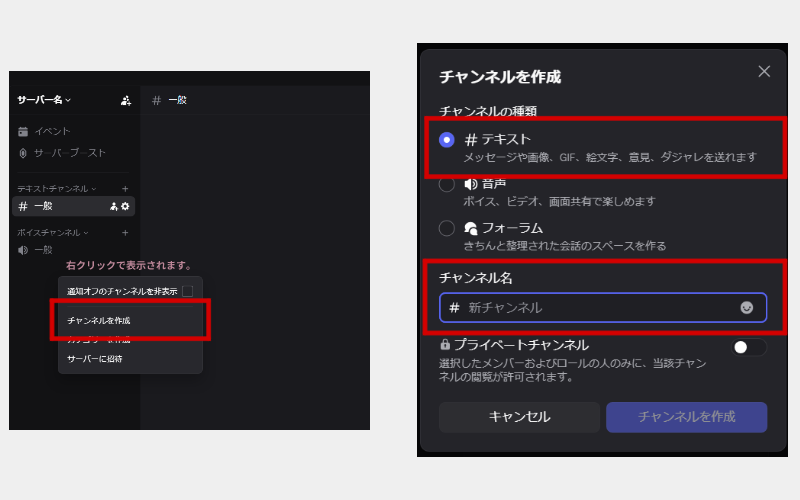This screenshot has height=500, width=800.
Task: Click the チャンネル名 label in the dialog
Action: click(x=476, y=278)
